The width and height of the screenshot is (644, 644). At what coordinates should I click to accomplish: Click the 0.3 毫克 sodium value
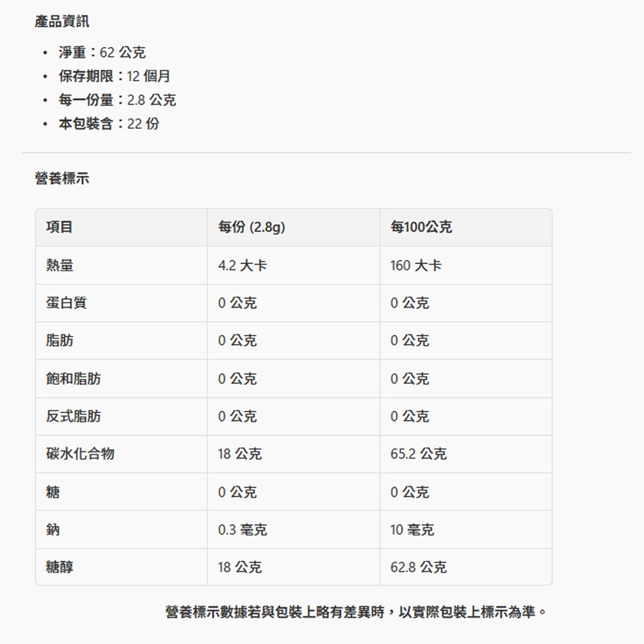[x=242, y=530]
